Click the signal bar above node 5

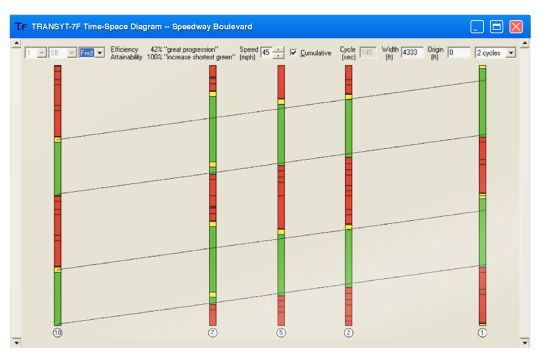[x=281, y=195]
